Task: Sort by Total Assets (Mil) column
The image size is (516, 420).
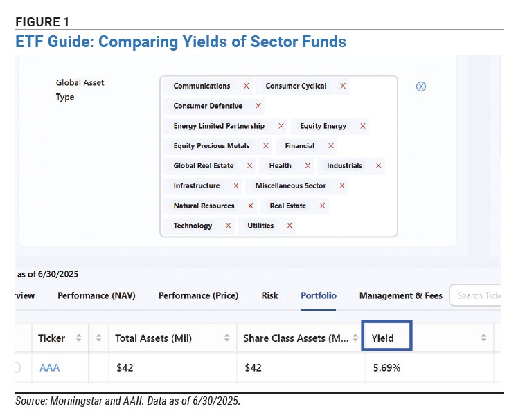Action: [226, 338]
